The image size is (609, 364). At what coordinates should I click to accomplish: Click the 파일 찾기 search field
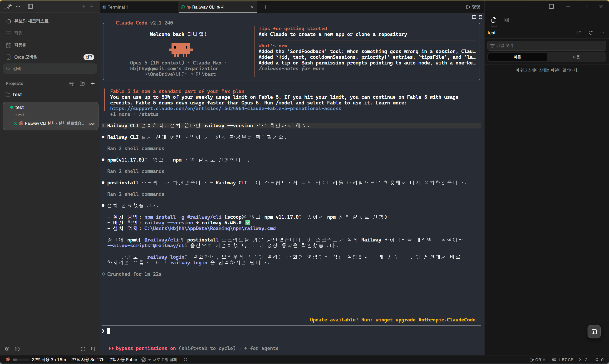click(547, 46)
